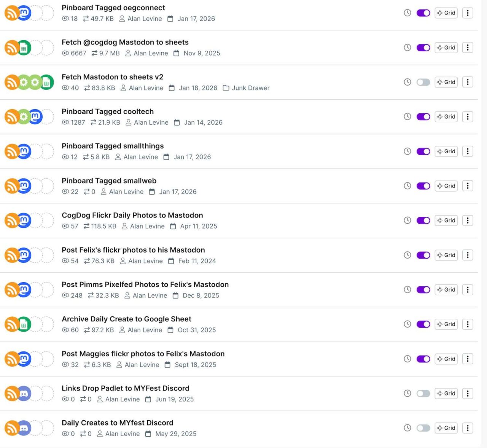Open Pinboard Tagged cooltech scenario title
Viewport: 487px width, 448px height.
(108, 111)
